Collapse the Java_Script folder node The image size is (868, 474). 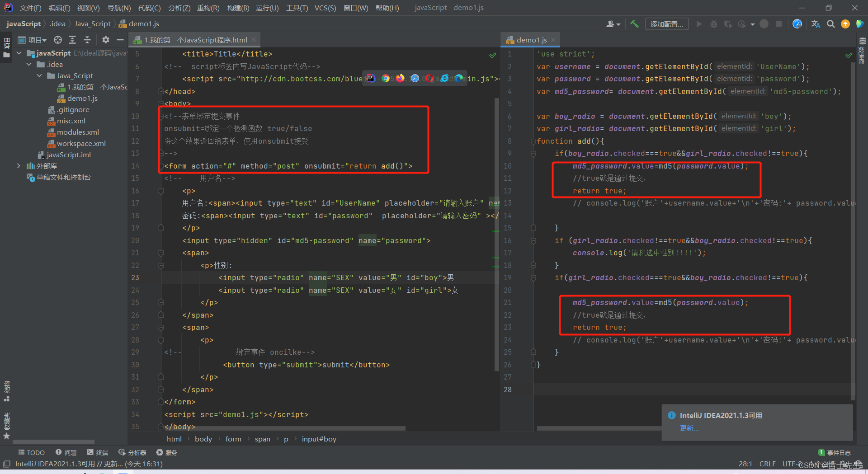click(x=39, y=75)
